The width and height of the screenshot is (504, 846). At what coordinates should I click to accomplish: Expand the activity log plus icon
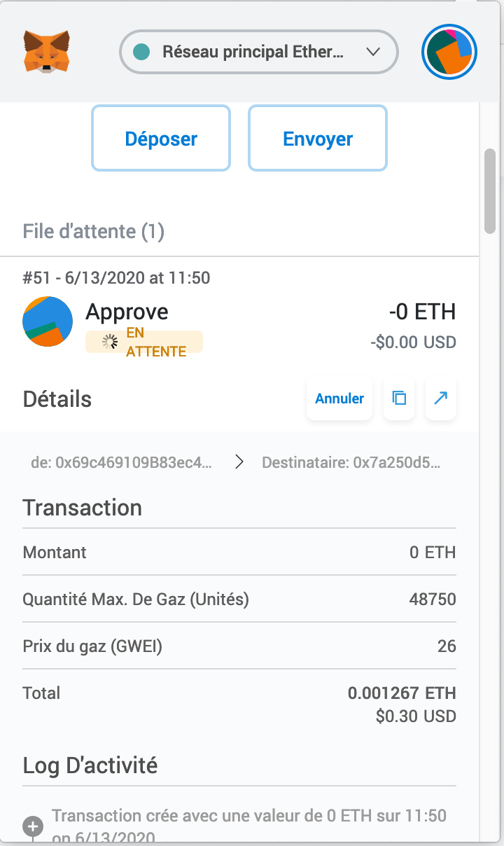[x=33, y=826]
